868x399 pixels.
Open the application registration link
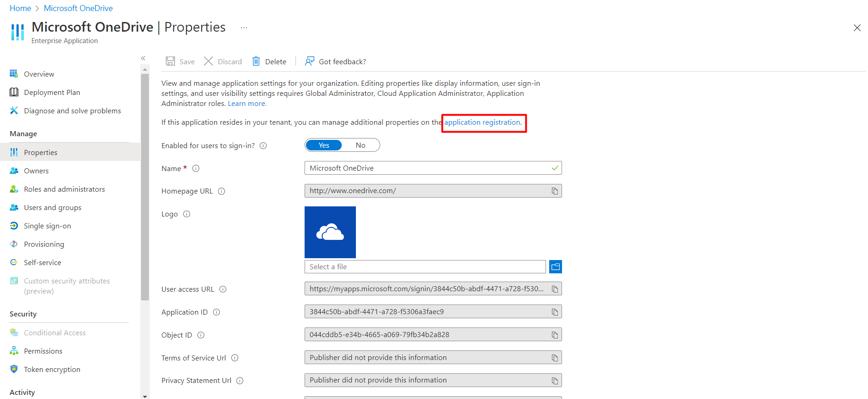coord(482,122)
